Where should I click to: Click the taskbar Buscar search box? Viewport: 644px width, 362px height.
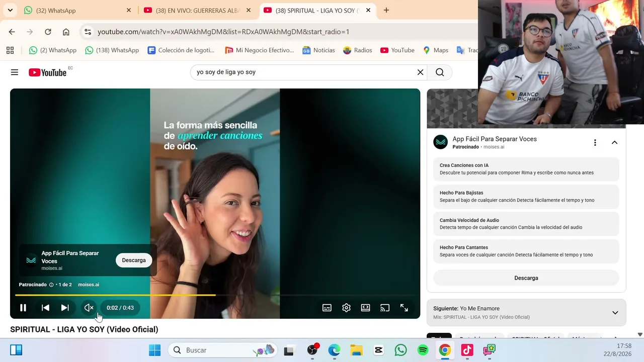pyautogui.click(x=223, y=350)
